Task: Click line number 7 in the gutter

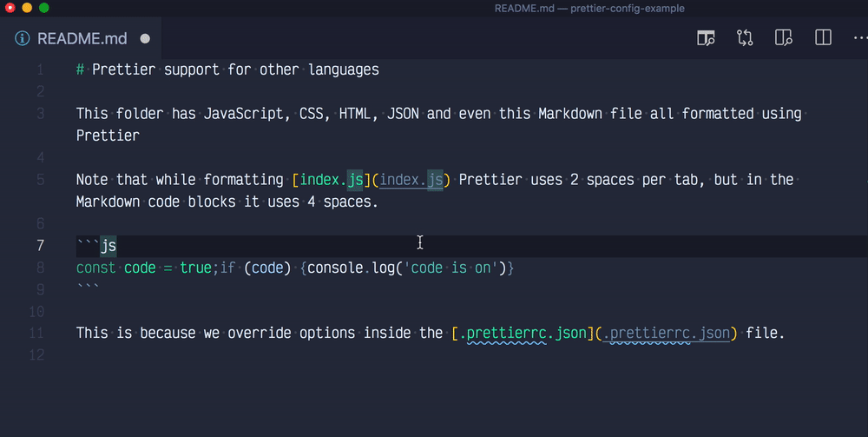Action: pyautogui.click(x=41, y=245)
